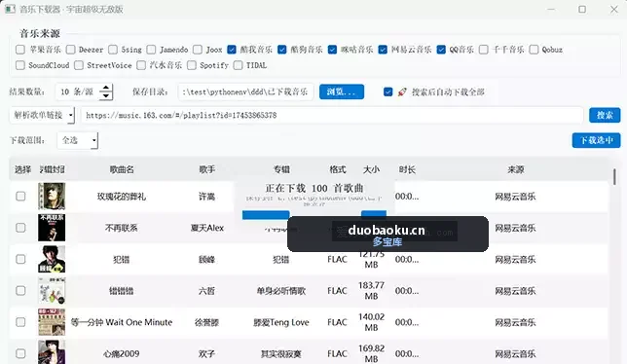Click the 大小 column header
Viewport: 627px width, 364px height.
[371, 169]
